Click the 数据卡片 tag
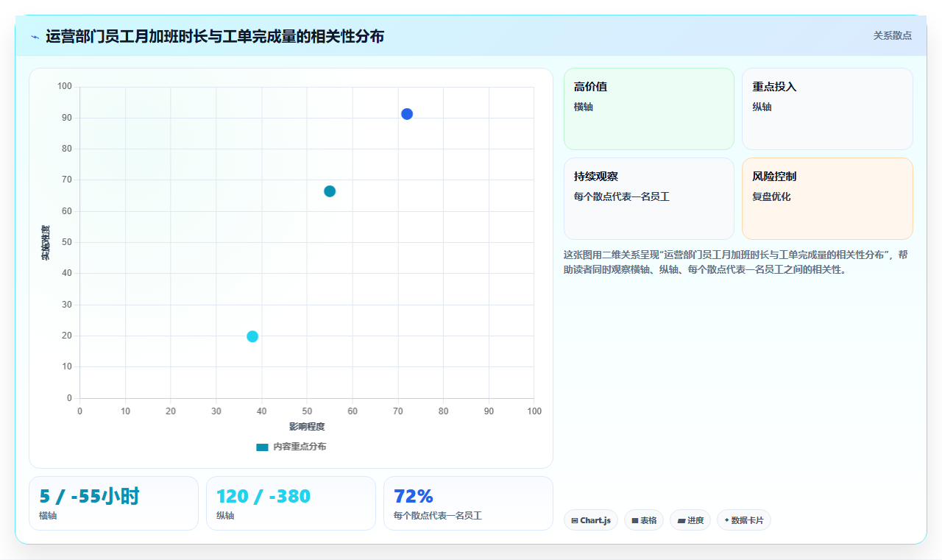942x560 pixels. 744,520
